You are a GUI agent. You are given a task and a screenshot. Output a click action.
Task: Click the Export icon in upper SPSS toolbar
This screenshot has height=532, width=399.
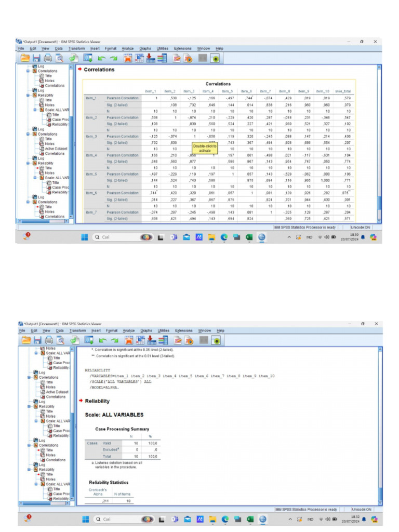(74, 58)
